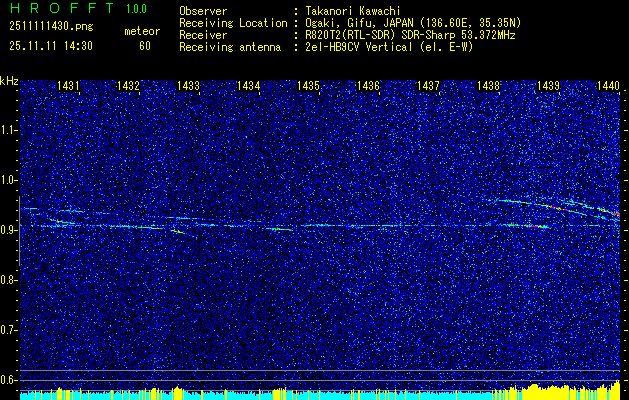This screenshot has width=629, height=400.
Task: Click the 1432 time marker
Action: (x=128, y=85)
